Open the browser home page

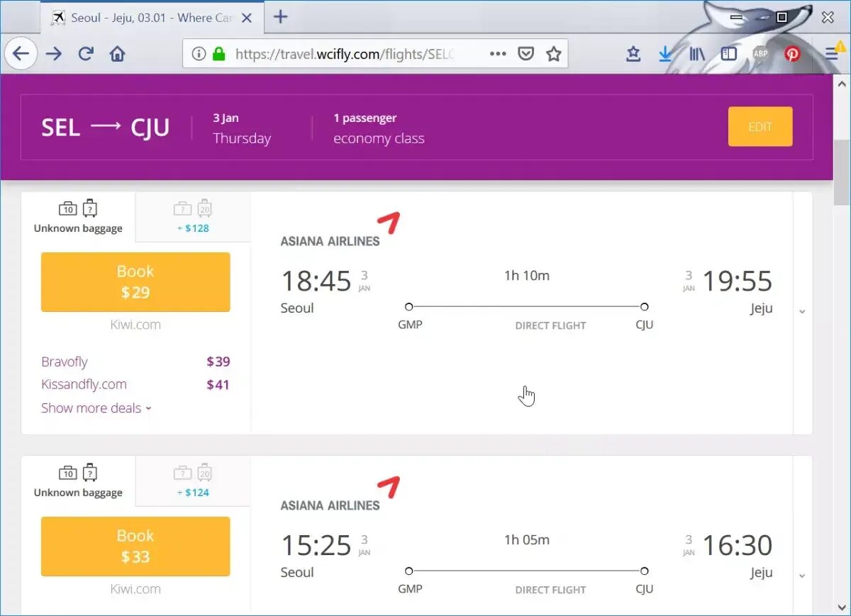point(118,54)
